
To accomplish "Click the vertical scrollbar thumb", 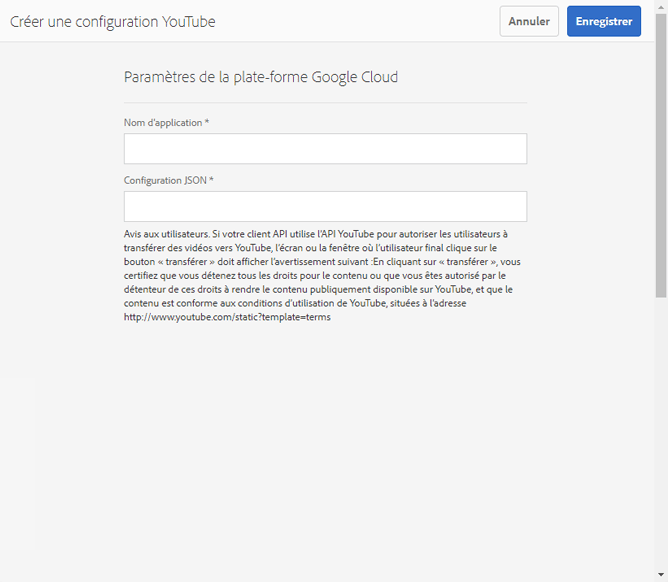I will tap(661, 156).
